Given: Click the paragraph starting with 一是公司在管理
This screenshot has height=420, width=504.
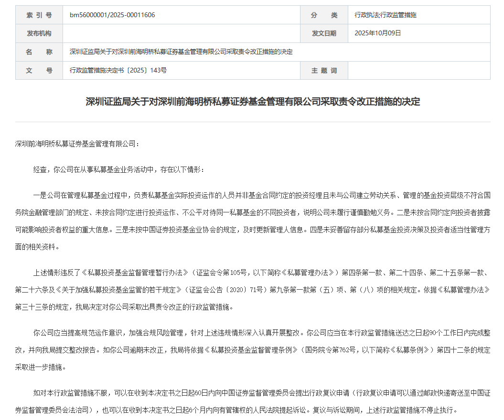Looking at the screenshot, I should point(253,221).
